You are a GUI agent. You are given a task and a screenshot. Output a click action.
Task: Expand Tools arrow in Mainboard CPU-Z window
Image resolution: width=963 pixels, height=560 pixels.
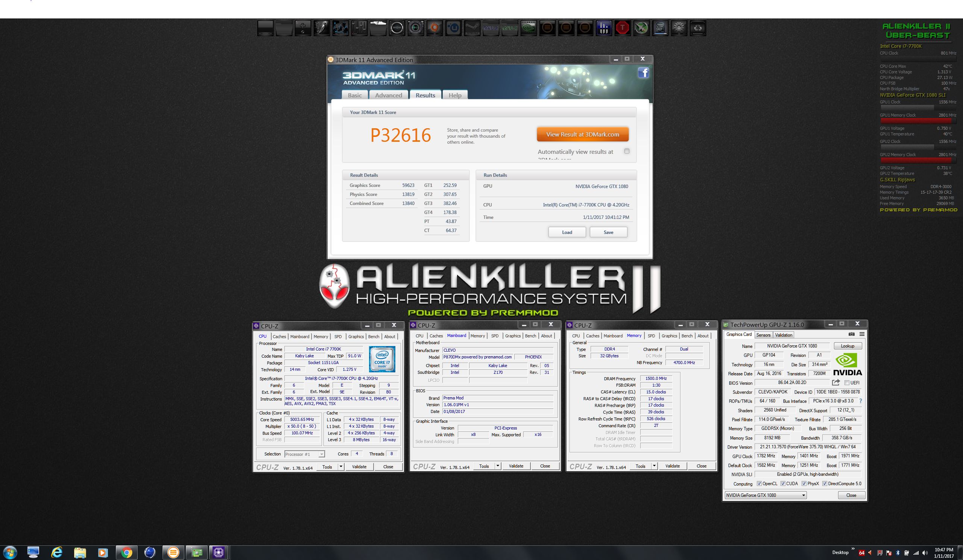[498, 466]
